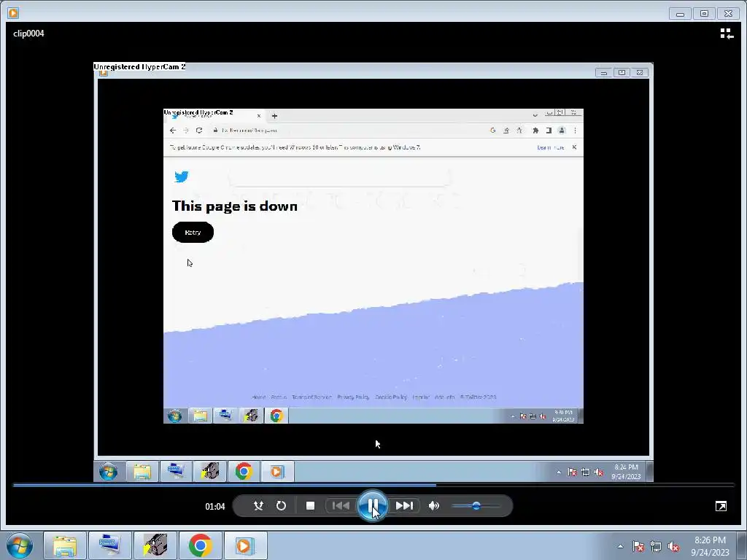
Task: Open the Media Player title bar icon menu
Action: tap(13, 13)
